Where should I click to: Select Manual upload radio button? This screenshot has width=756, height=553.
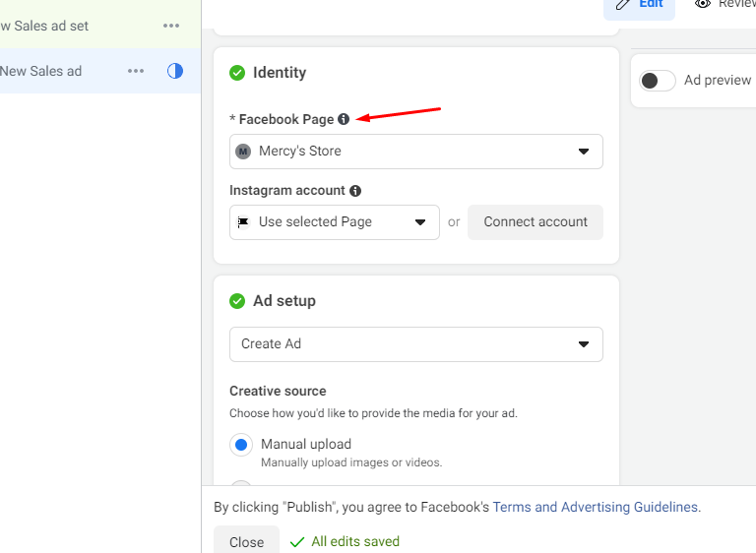(241, 445)
